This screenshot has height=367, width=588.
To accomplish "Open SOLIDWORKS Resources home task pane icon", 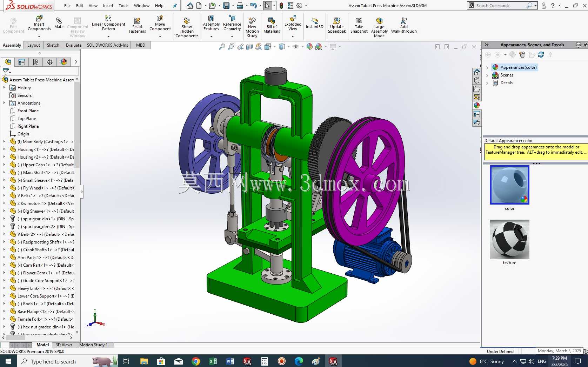I will pyautogui.click(x=476, y=72).
